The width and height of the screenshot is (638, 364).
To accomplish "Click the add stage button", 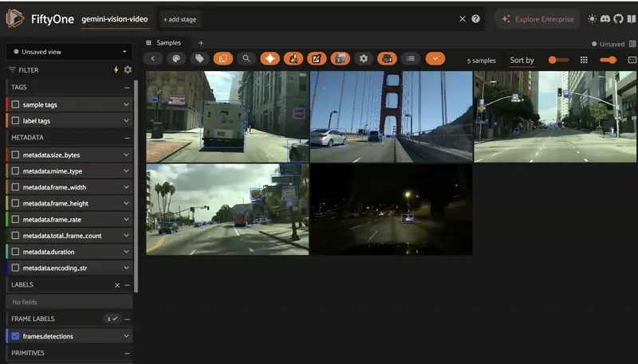I will pos(180,19).
